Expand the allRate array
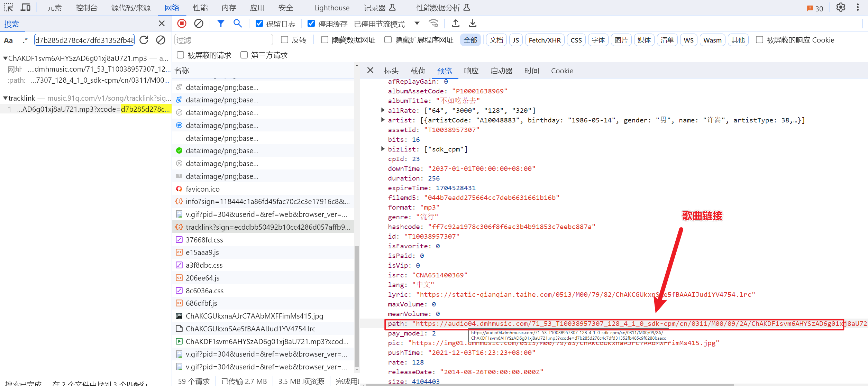This screenshot has height=386, width=868. 383,110
